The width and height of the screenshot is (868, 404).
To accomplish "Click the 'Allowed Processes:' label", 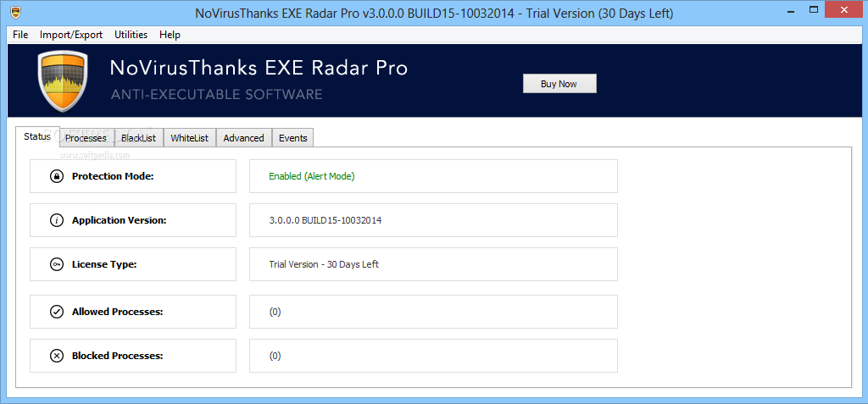I will coord(117,312).
